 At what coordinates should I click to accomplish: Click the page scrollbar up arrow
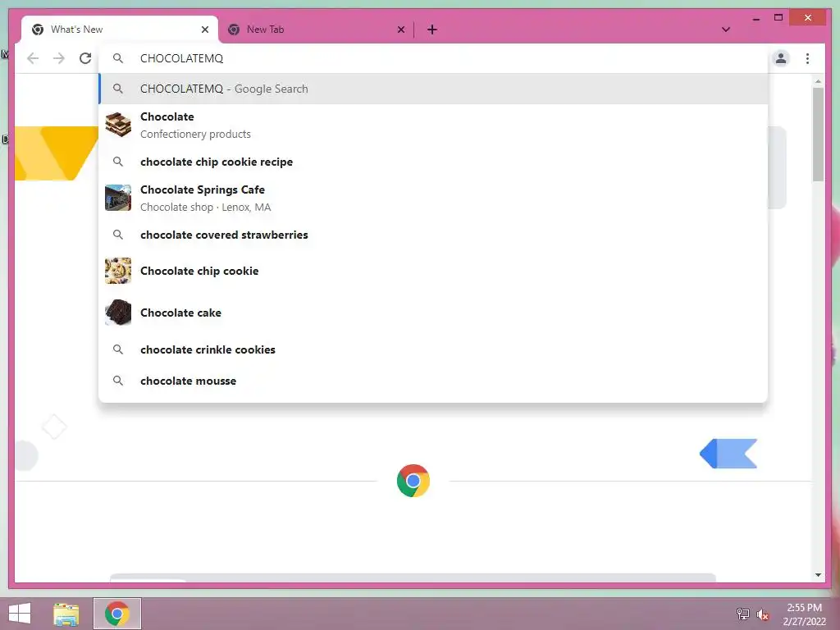coord(818,81)
